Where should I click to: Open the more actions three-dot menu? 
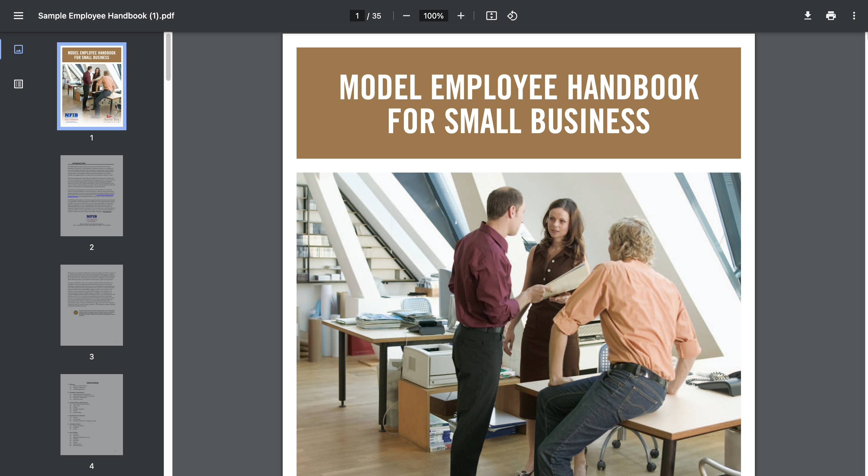(854, 16)
